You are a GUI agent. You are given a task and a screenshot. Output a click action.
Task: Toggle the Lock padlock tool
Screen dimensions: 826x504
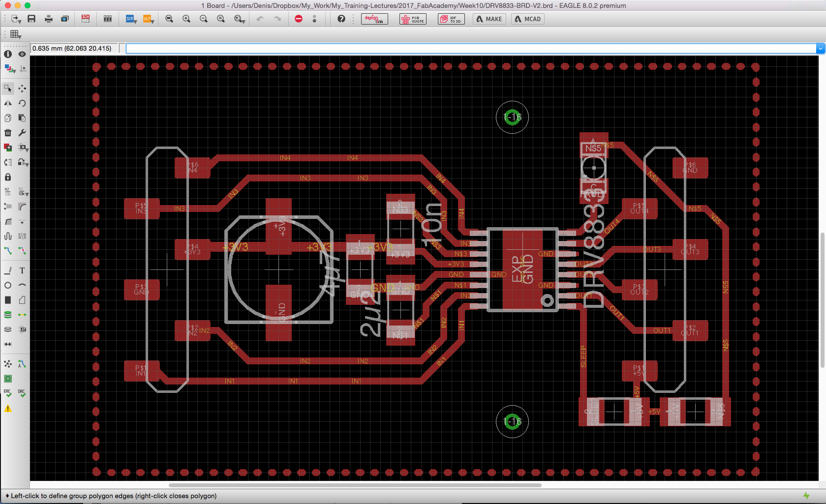[x=8, y=177]
